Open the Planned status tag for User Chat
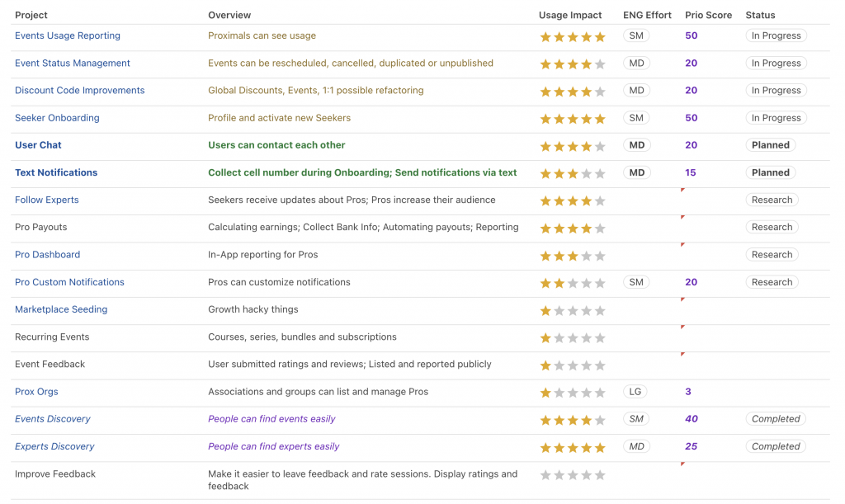Viewport: 845px width, 504px height. pos(771,145)
